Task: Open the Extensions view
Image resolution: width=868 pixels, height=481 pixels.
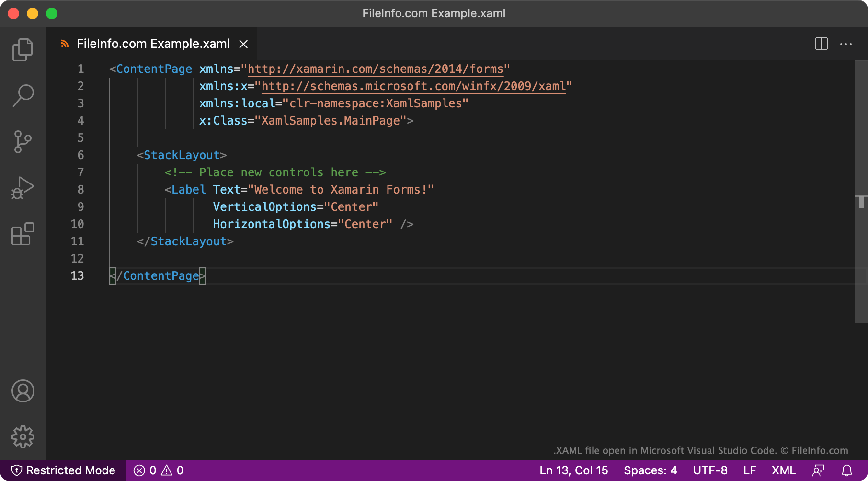Action: [23, 234]
